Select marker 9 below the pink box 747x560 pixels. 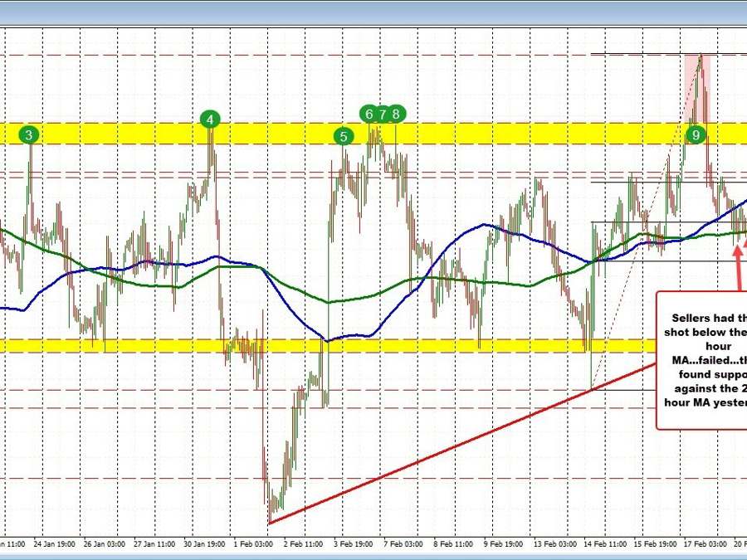[x=696, y=134]
